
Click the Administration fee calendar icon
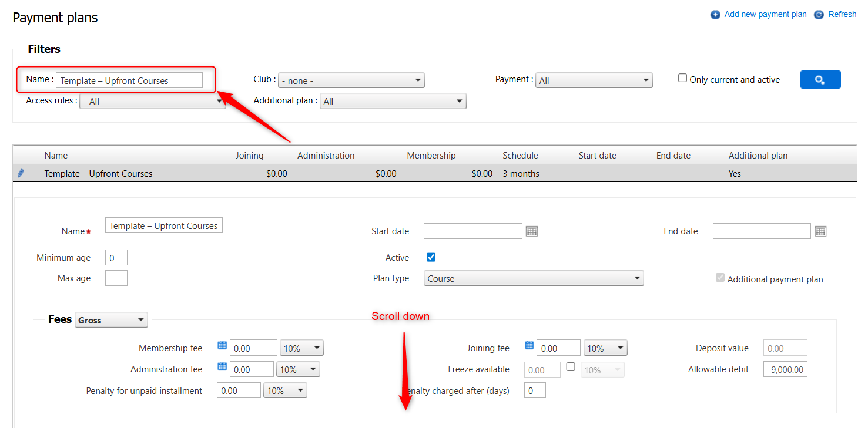tap(222, 366)
